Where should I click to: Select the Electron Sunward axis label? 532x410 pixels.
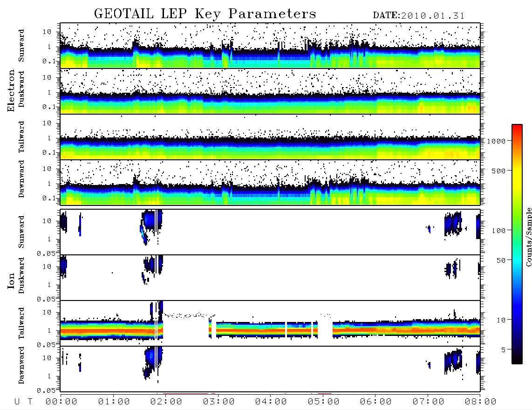pos(21,46)
